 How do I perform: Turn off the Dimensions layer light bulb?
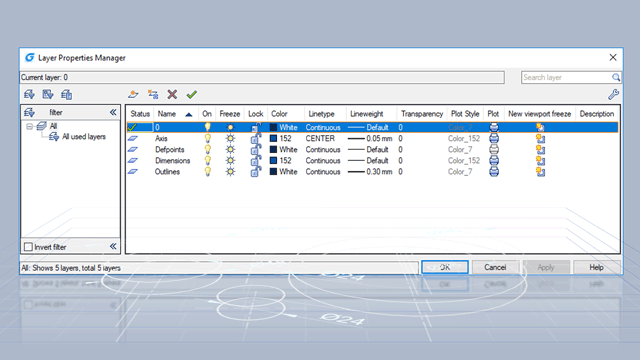point(207,160)
